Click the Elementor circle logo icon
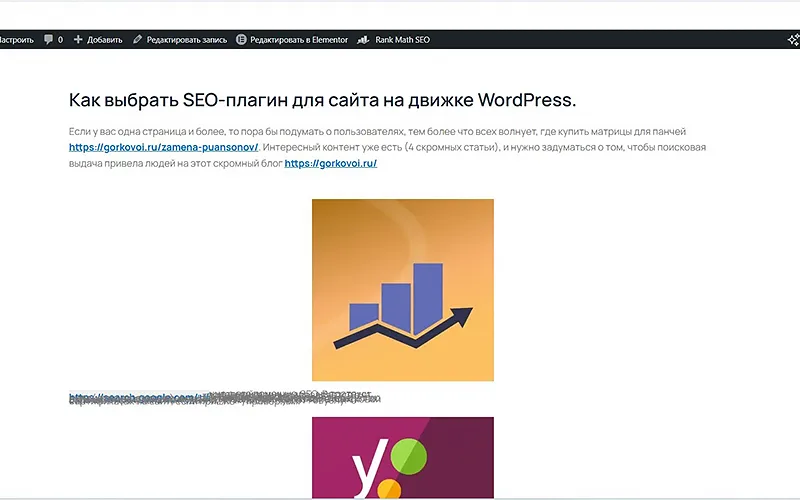 click(241, 39)
